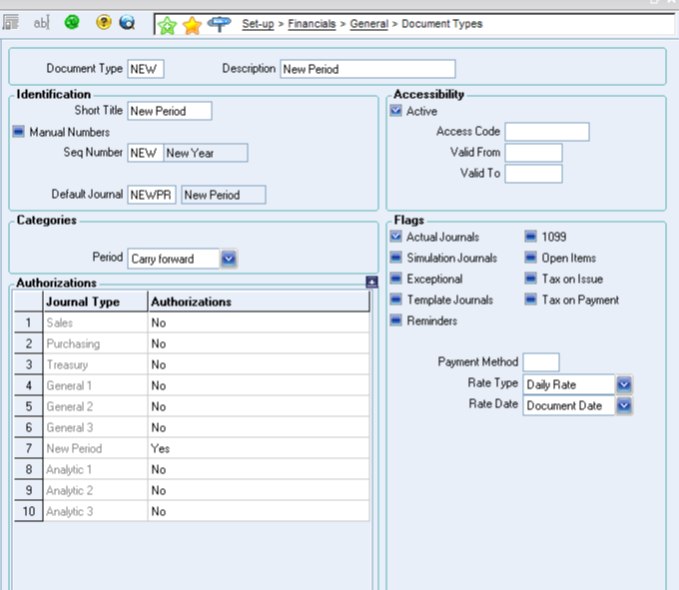Viewport: 679px width, 590px height.
Task: Click Authorizations column header
Action: tap(259, 301)
